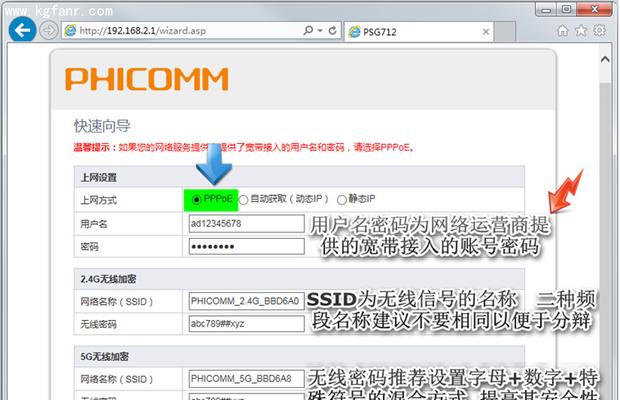Click the 快速向导 heading text

[102, 126]
